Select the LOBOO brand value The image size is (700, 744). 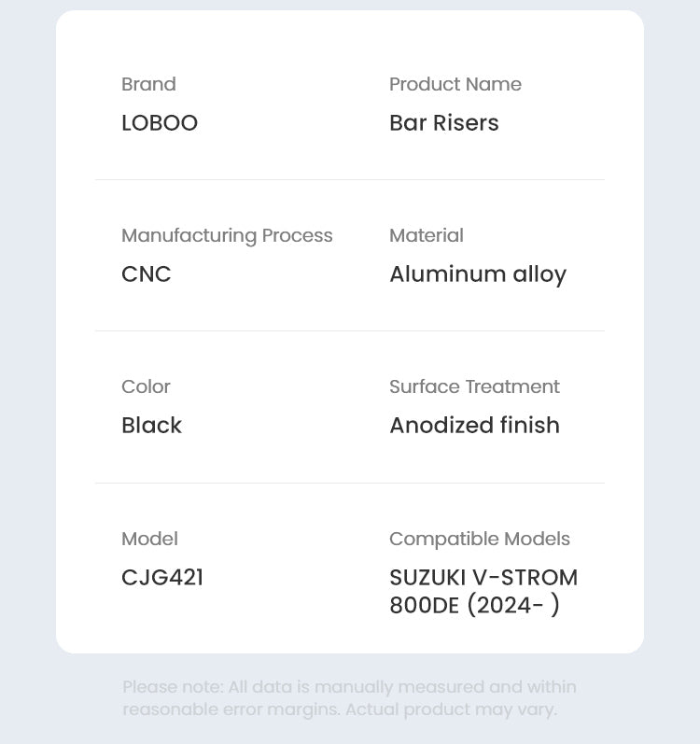(160, 123)
